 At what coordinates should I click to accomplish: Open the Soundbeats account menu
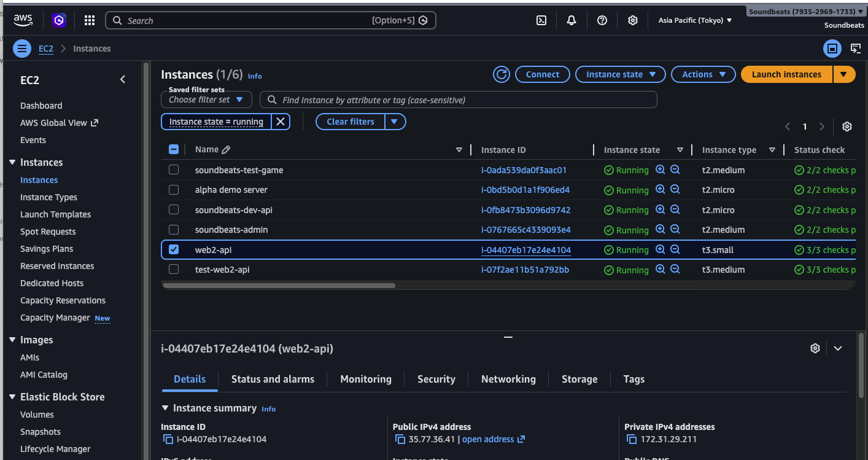click(x=807, y=12)
